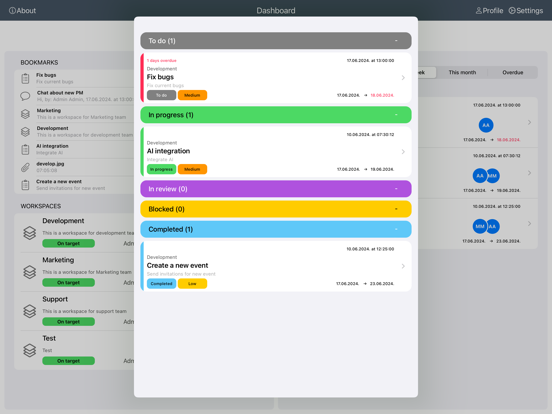Image resolution: width=552 pixels, height=414 pixels.
Task: Click On target badge under Marketing workspace
Action: [68, 282]
